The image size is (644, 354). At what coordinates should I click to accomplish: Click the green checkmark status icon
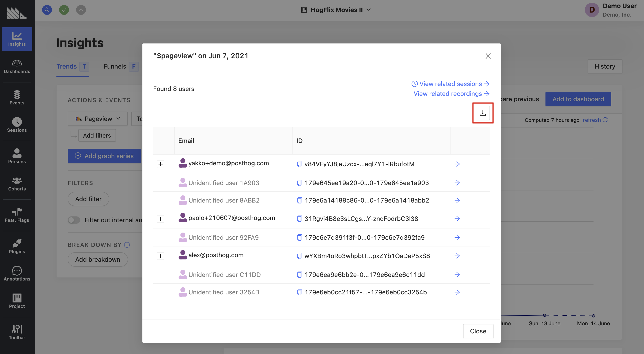pyautogui.click(x=64, y=10)
